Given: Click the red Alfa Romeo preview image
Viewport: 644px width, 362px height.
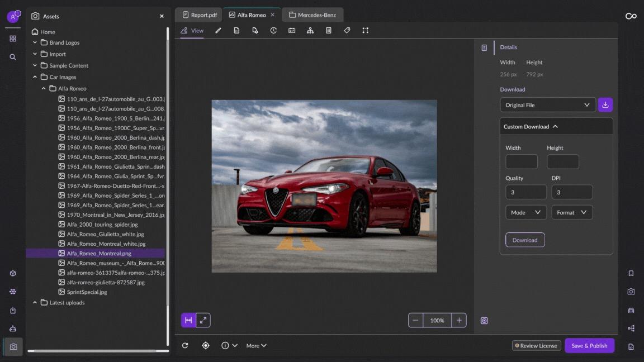Looking at the screenshot, I should pyautogui.click(x=324, y=186).
